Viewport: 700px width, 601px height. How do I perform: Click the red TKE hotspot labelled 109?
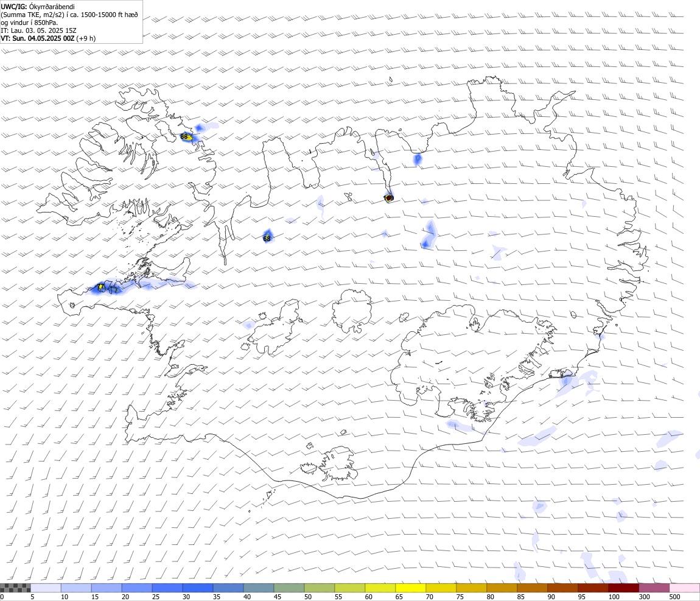(x=388, y=198)
